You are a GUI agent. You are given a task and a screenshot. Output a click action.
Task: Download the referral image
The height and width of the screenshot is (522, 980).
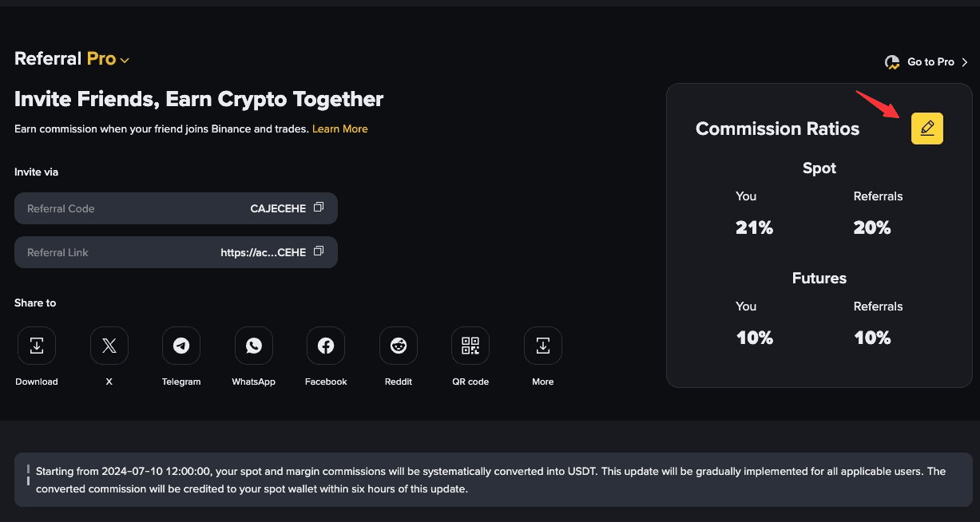[37, 346]
